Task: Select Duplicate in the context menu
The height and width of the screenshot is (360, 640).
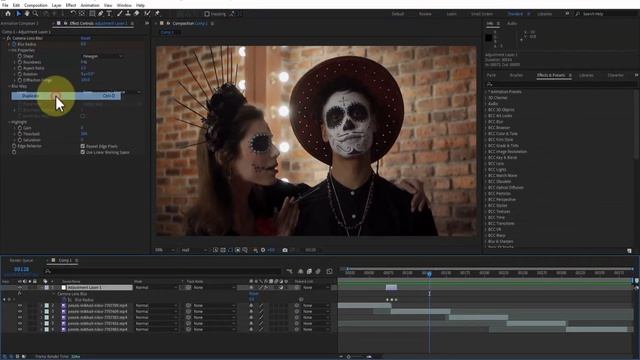Action: (66, 96)
